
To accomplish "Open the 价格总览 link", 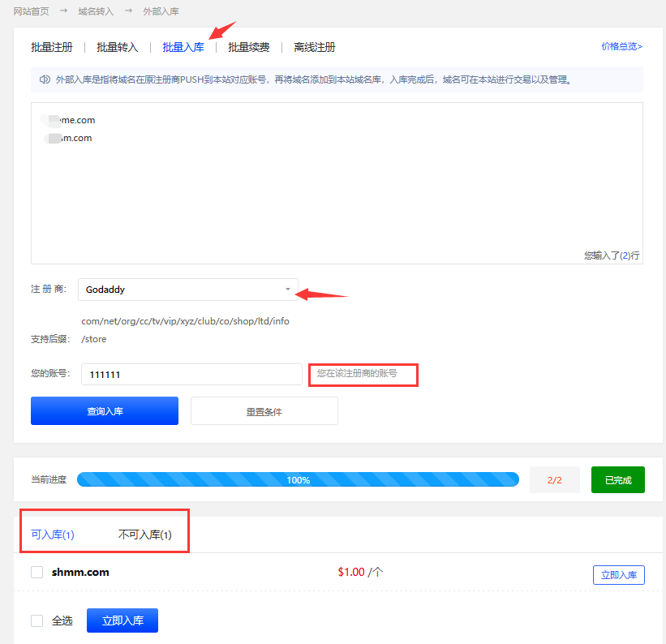I will coord(621,46).
